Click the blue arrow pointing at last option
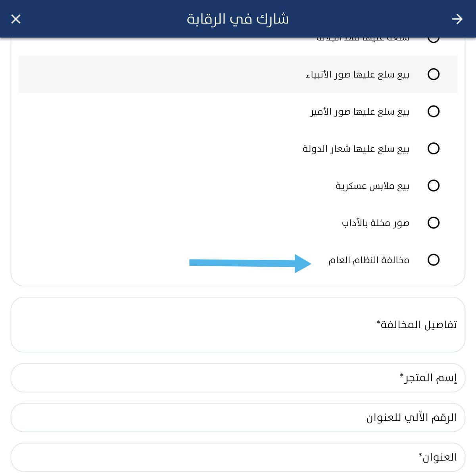The height and width of the screenshot is (473, 476). [250, 263]
